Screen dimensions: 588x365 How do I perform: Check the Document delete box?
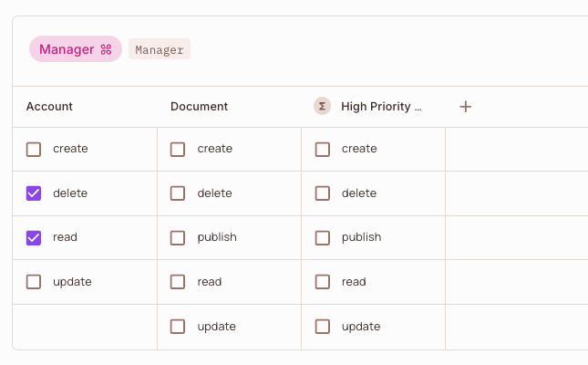click(x=178, y=193)
